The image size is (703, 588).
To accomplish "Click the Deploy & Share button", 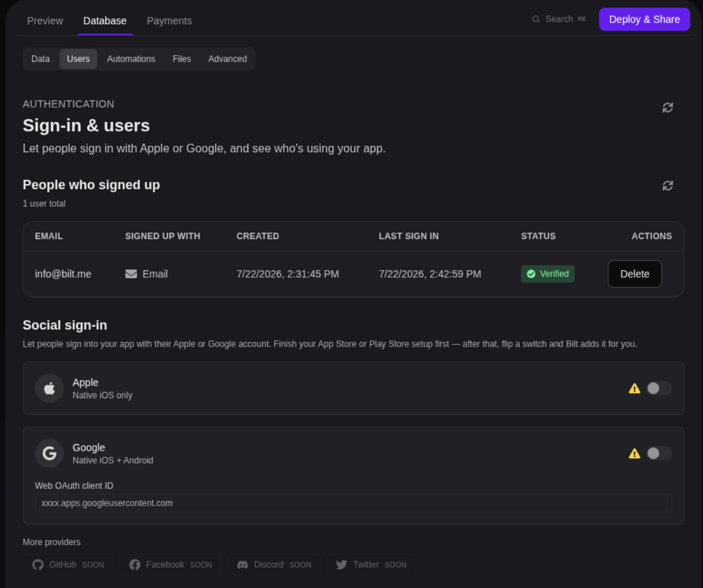I will (x=645, y=19).
